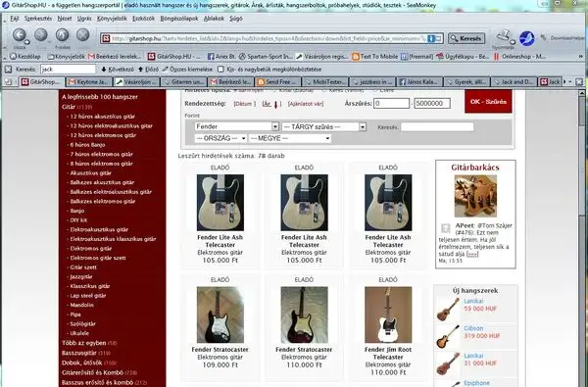588x387 pixels.
Task: Click the Fender Jim Root Telecaster thumbnail
Action: [x=388, y=314]
